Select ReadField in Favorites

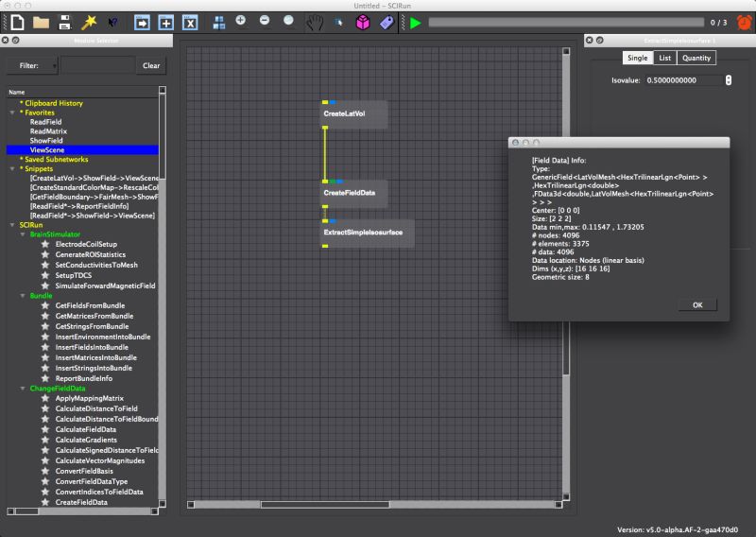pos(45,122)
